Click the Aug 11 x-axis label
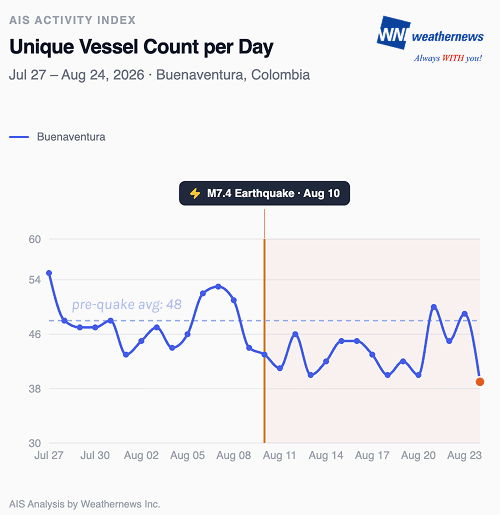Screen dimensions: 500x515 coord(279,455)
